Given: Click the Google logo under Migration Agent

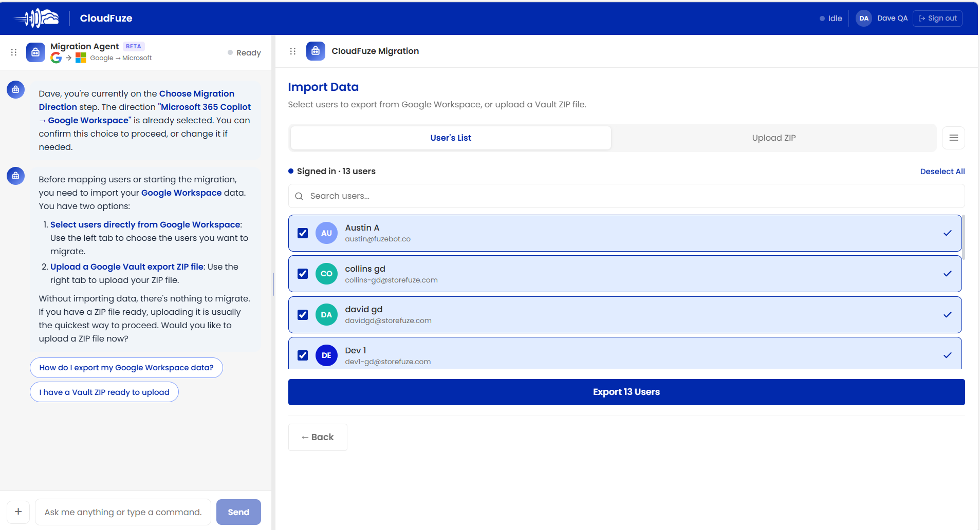Looking at the screenshot, I should (56, 58).
